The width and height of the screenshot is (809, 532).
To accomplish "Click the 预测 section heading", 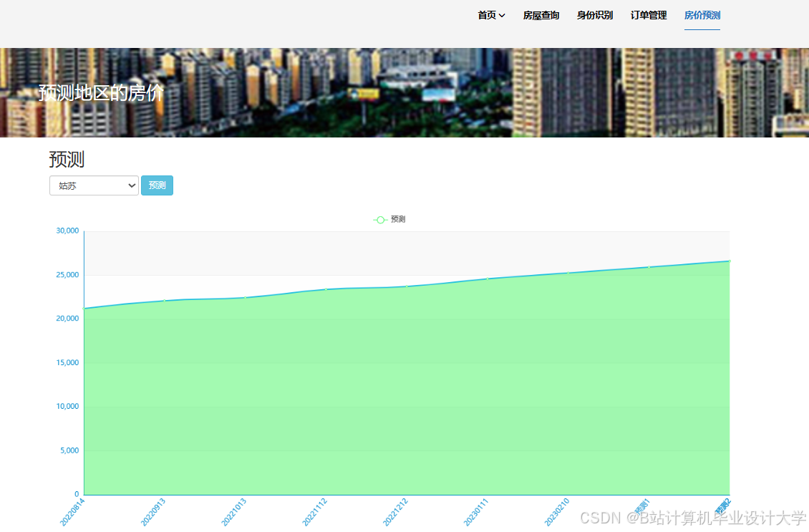I will pos(67,160).
